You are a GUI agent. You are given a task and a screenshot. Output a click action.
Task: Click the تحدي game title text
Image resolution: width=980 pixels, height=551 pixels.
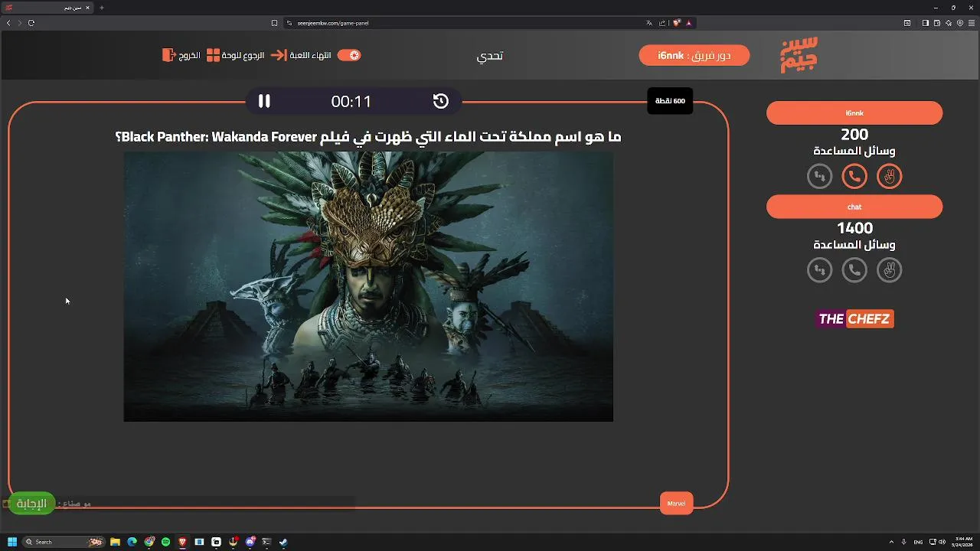490,55
